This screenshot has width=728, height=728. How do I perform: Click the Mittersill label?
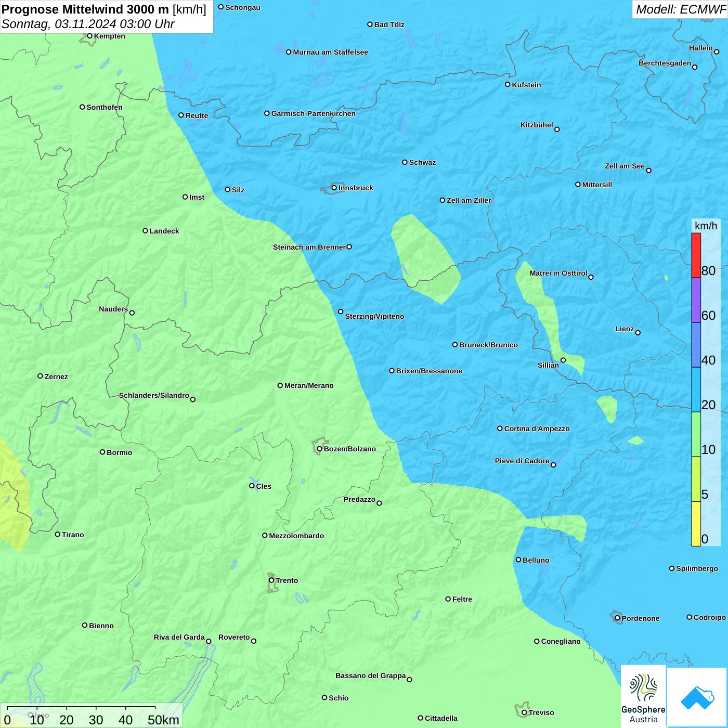(x=597, y=185)
